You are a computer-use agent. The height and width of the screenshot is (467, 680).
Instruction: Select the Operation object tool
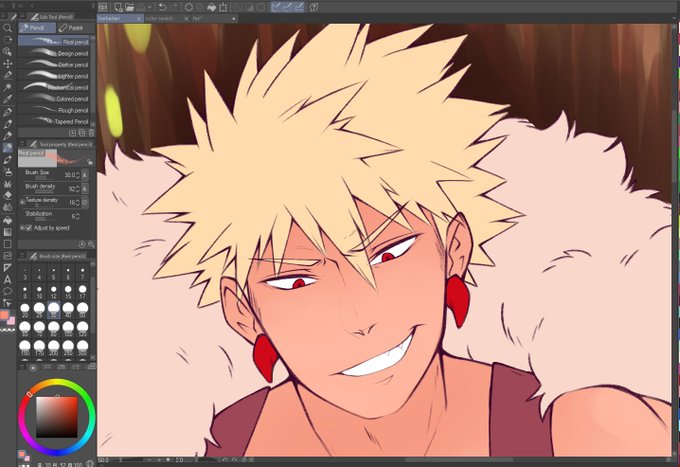pyautogui.click(x=7, y=52)
